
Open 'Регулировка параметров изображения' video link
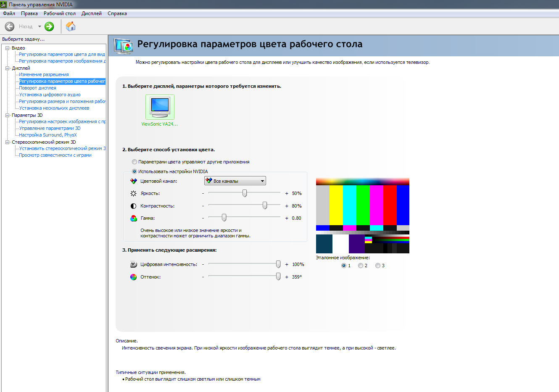(62, 61)
